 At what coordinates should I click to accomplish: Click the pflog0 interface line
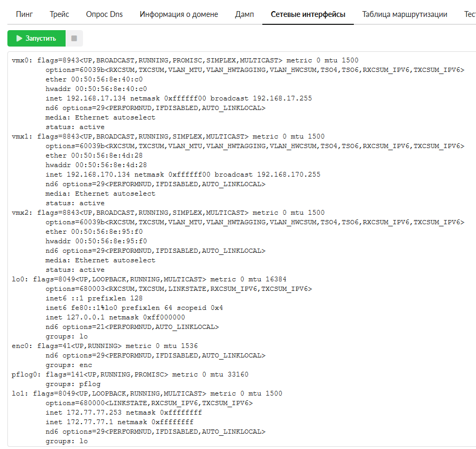point(130,374)
